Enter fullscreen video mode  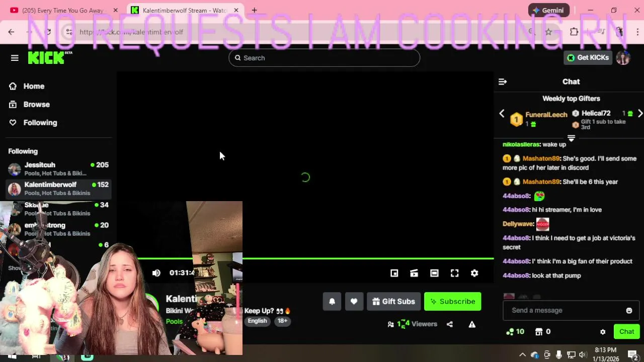pyautogui.click(x=454, y=273)
